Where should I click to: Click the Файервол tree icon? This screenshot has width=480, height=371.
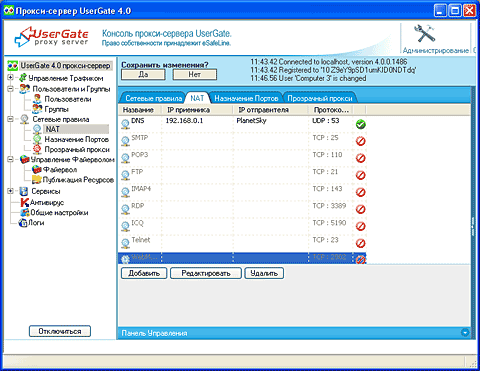(37, 170)
